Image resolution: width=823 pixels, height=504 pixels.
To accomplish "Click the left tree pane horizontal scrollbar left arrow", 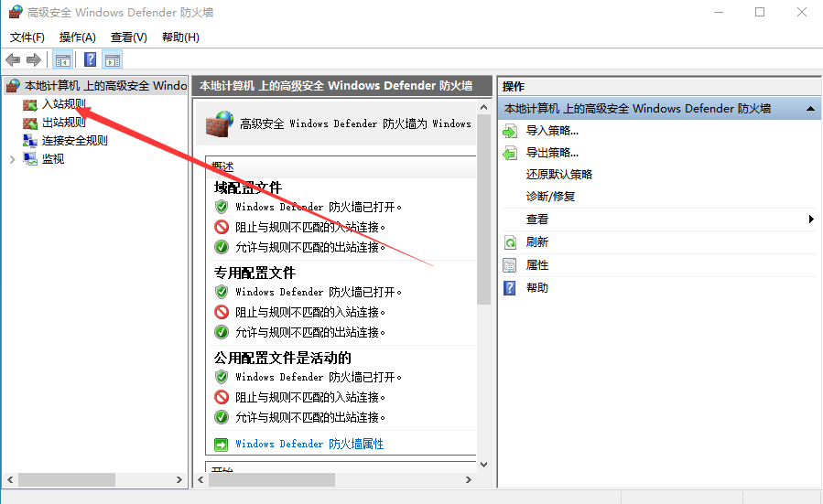I will pyautogui.click(x=10, y=479).
